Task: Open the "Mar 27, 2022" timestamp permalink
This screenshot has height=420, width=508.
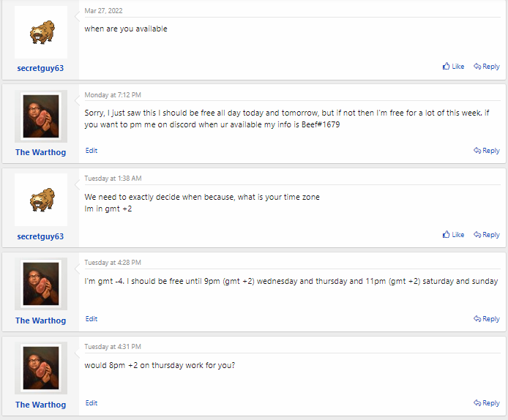Action: coord(102,10)
